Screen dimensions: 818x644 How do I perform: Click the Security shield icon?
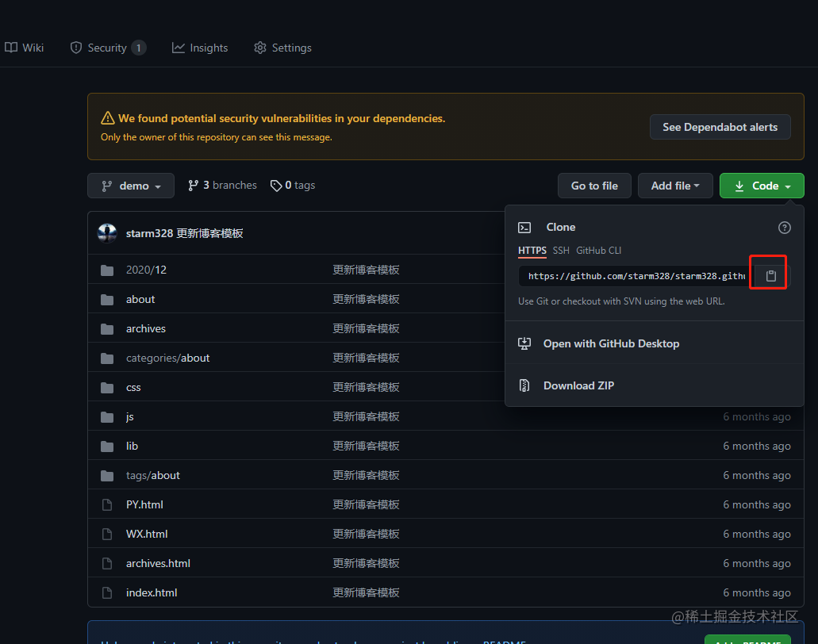pyautogui.click(x=76, y=48)
